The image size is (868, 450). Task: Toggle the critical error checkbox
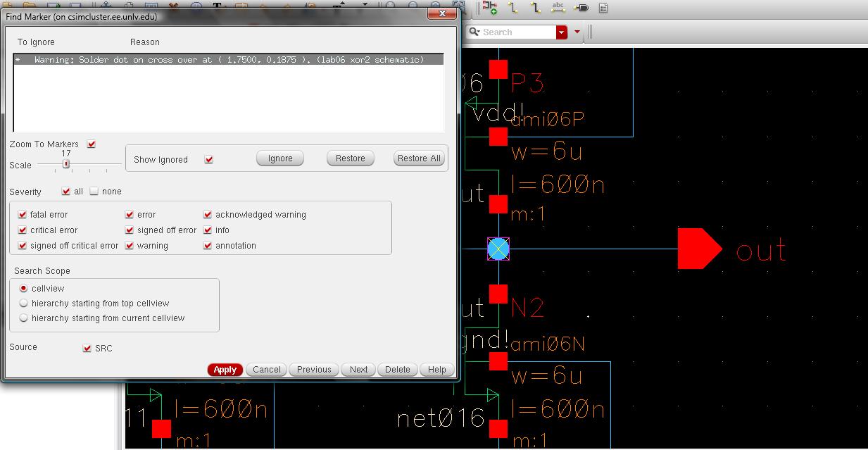pyautogui.click(x=23, y=230)
